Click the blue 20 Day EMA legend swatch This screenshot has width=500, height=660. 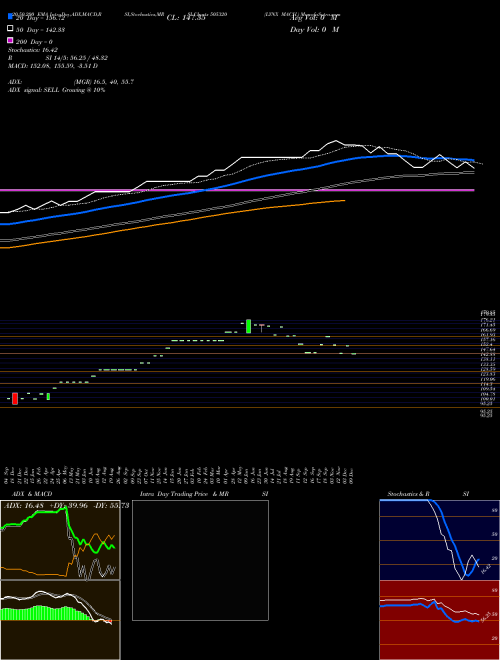click(11, 16)
